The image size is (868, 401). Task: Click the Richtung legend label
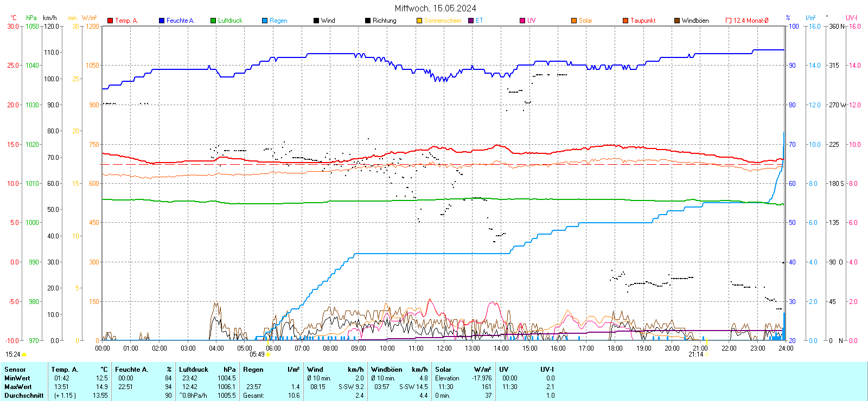(x=384, y=21)
